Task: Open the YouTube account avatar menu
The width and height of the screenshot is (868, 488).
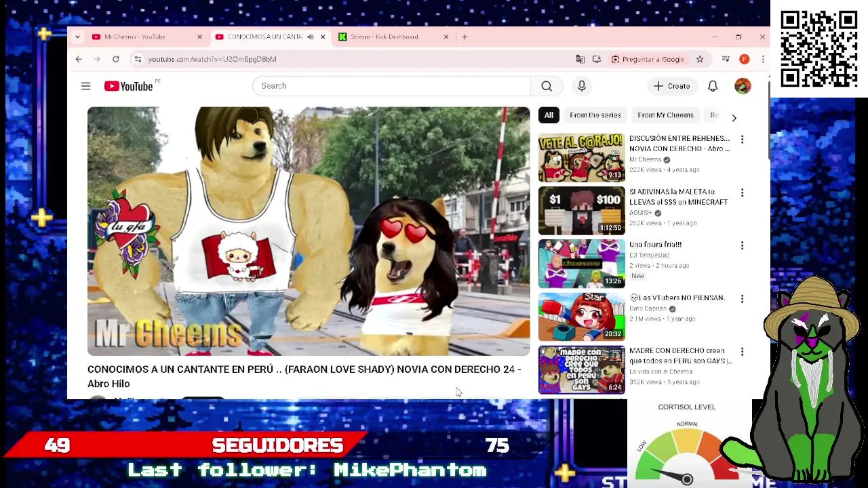Action: 743,86
